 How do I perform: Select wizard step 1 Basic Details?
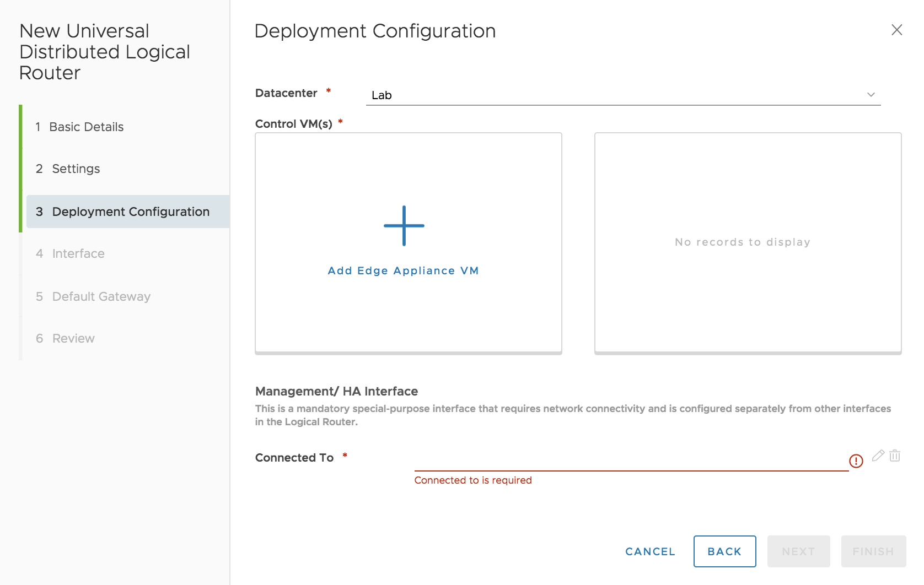pos(87,127)
